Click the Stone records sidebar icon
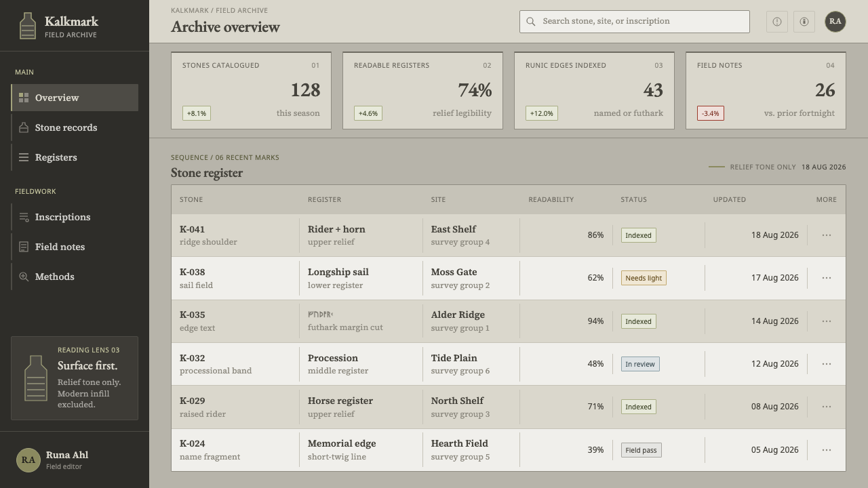Viewport: 868px width, 488px height. [24, 127]
